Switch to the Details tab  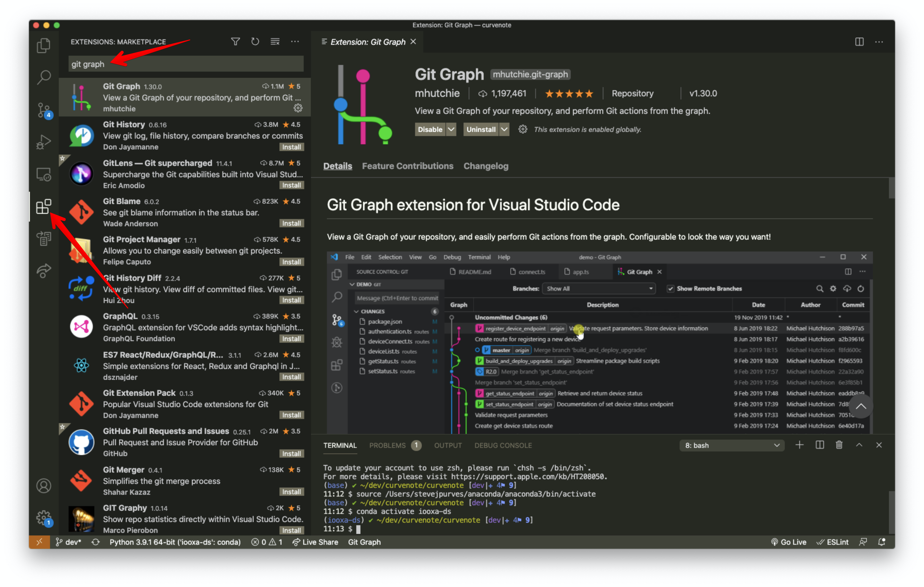(337, 166)
